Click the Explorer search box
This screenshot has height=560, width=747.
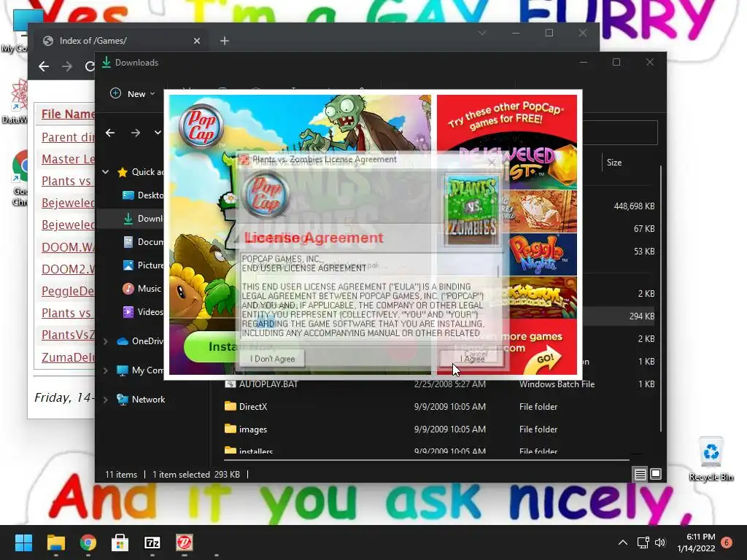tap(619, 133)
